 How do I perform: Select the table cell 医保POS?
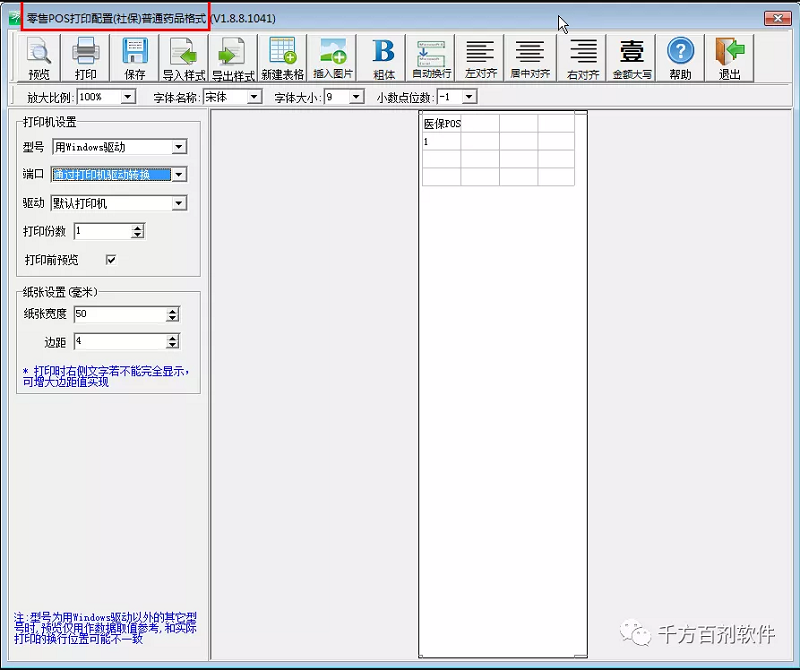(442, 123)
